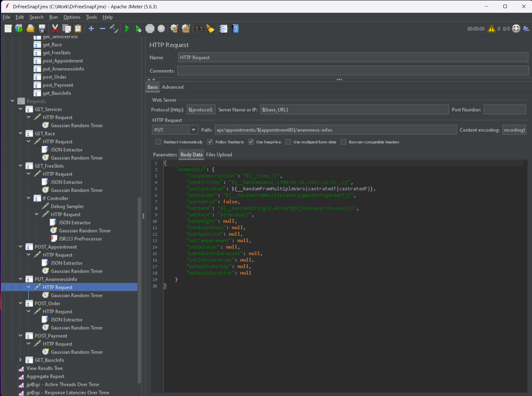Expand the GET_BasicInfo node
Screen dimensions: 532x396
point(20,360)
